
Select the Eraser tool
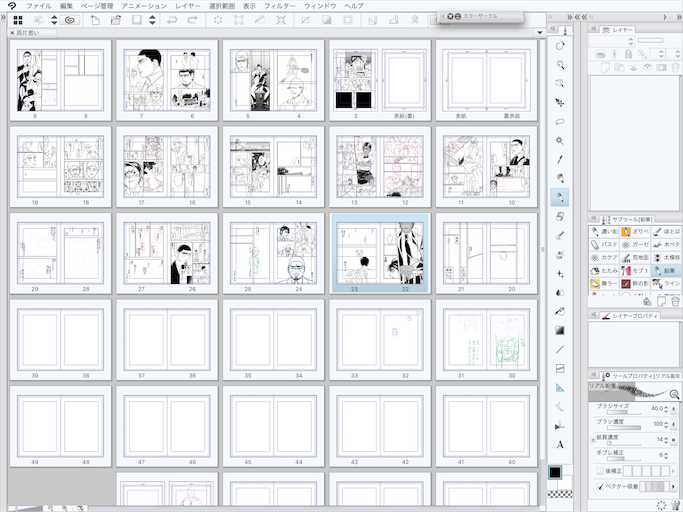[x=560, y=217]
